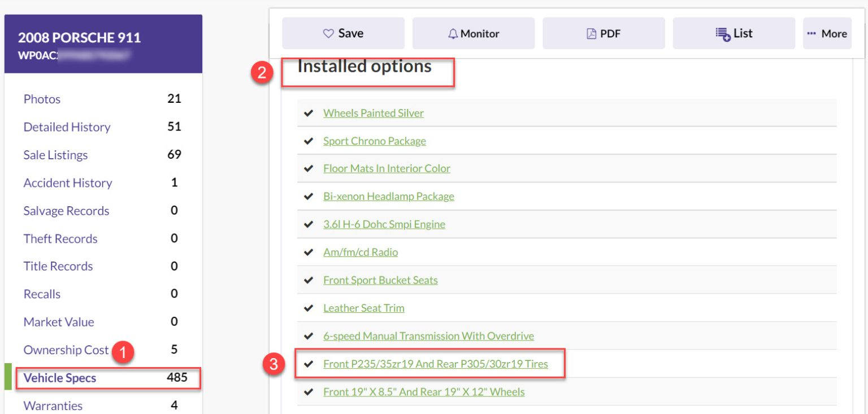The height and width of the screenshot is (414, 868).
Task: Go to Detailed History section
Action: [x=67, y=127]
